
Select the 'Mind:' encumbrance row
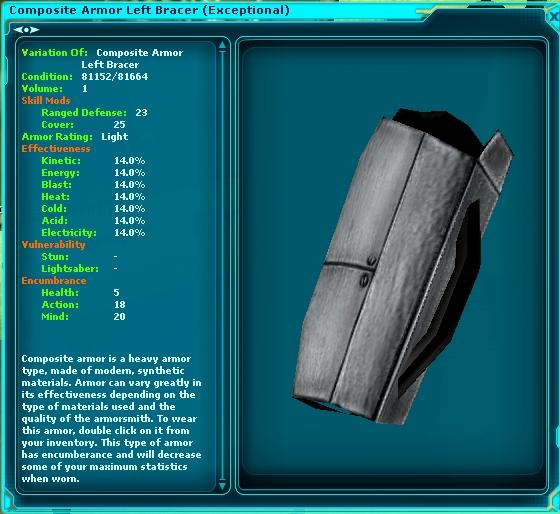pyautogui.click(x=83, y=317)
